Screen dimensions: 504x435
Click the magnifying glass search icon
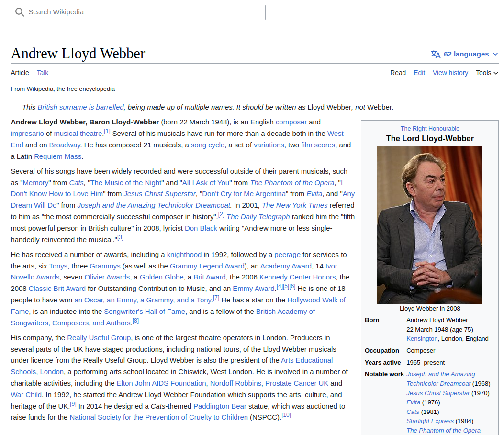[20, 12]
